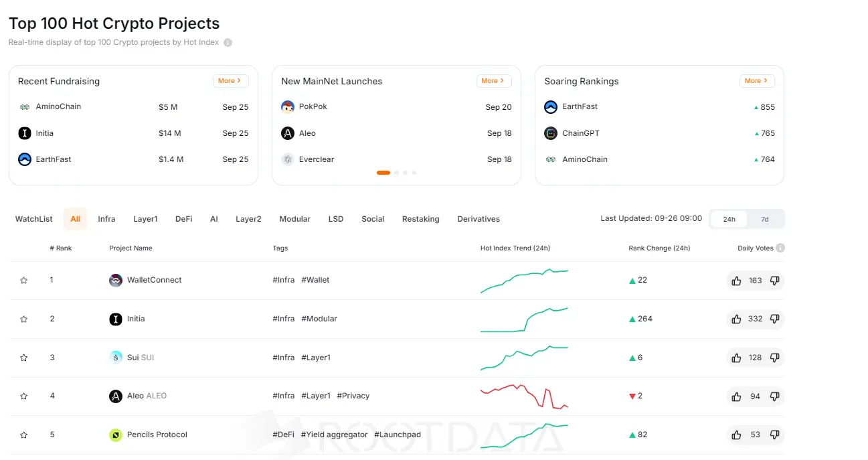Click the PokPok logo under New MainNet Launches
868x460 pixels.
coord(287,106)
